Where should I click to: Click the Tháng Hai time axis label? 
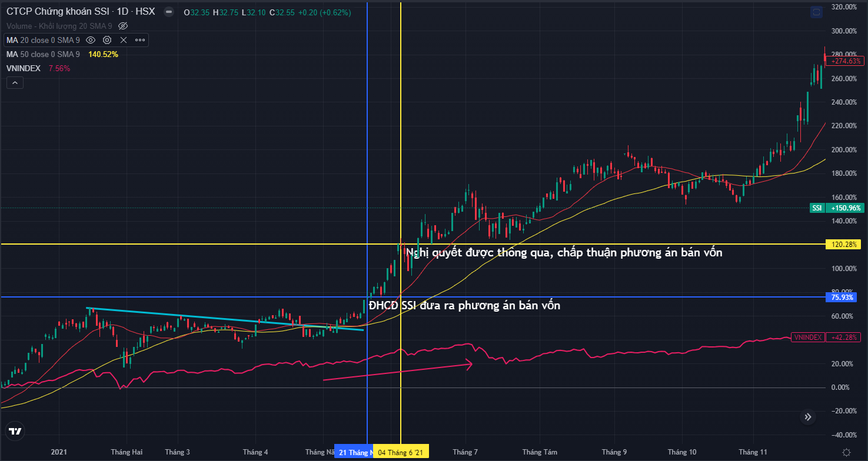127,452
